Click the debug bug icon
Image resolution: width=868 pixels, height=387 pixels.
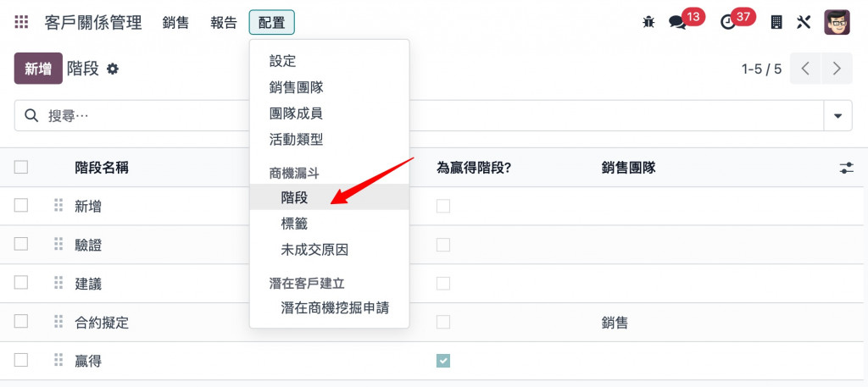[648, 22]
